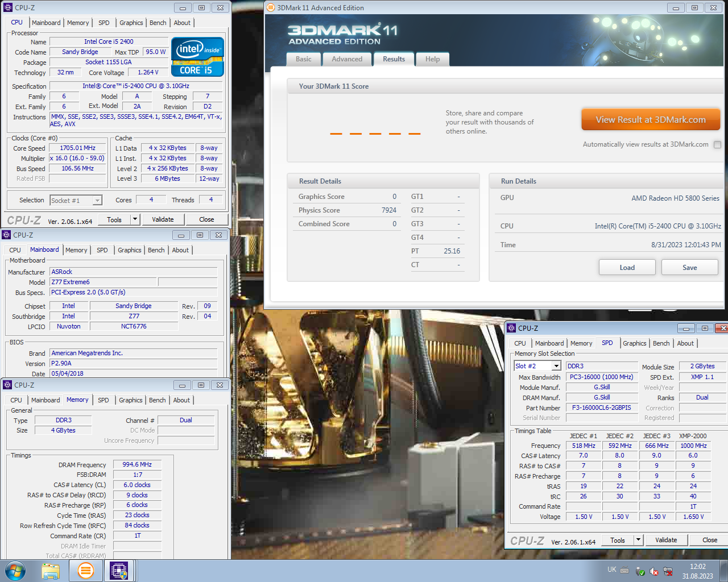Click the keyboard icon in the system tray

click(624, 571)
